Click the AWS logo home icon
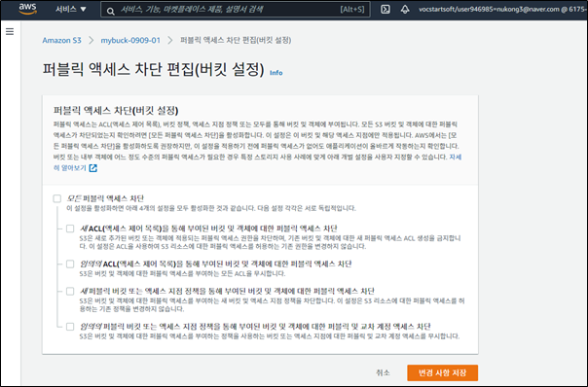The image size is (588, 387). coord(28,9)
